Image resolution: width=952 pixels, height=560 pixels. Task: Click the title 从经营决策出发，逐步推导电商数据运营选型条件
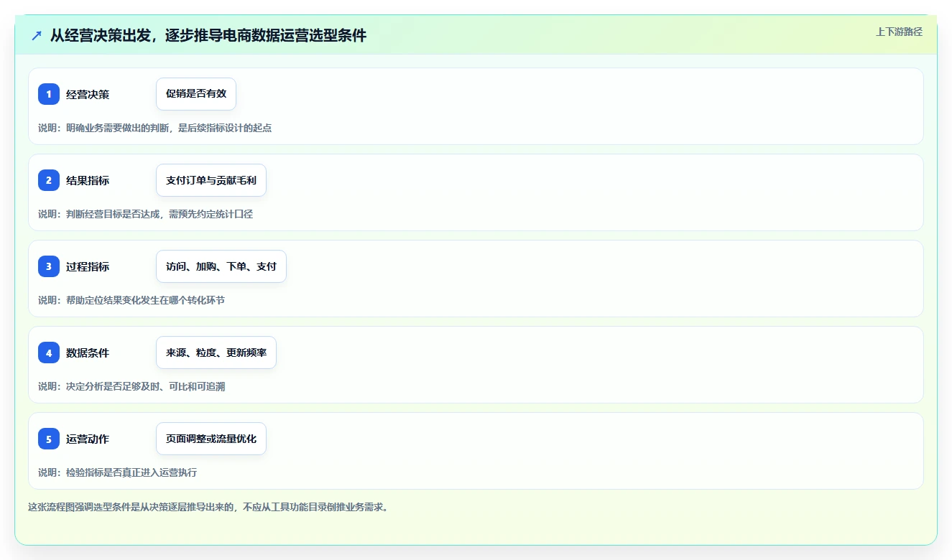pyautogui.click(x=208, y=35)
